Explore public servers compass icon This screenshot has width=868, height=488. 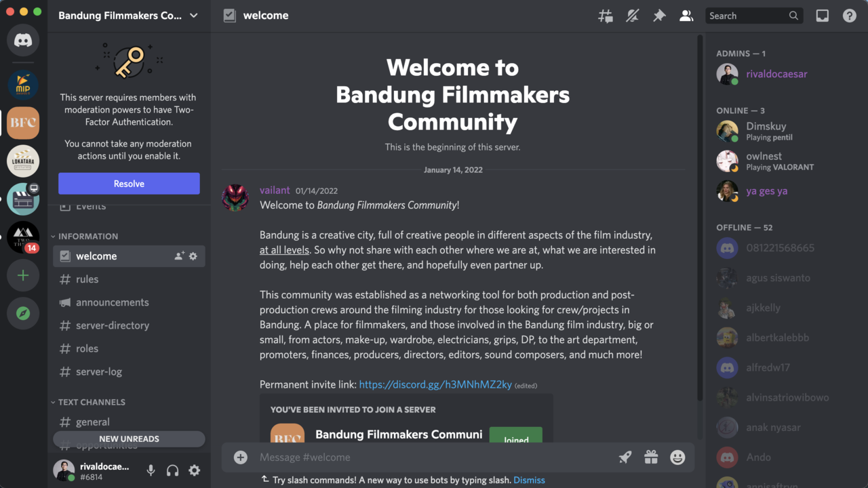pos(23,313)
